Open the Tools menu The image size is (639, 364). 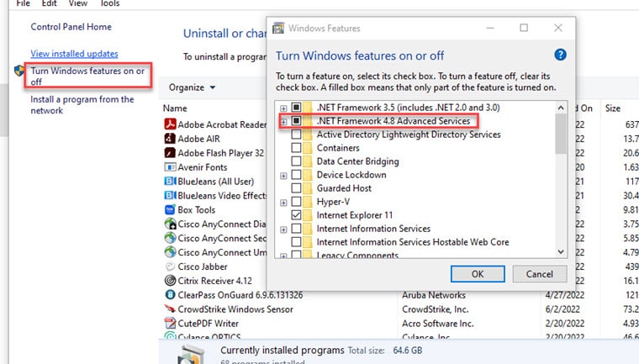tap(110, 3)
